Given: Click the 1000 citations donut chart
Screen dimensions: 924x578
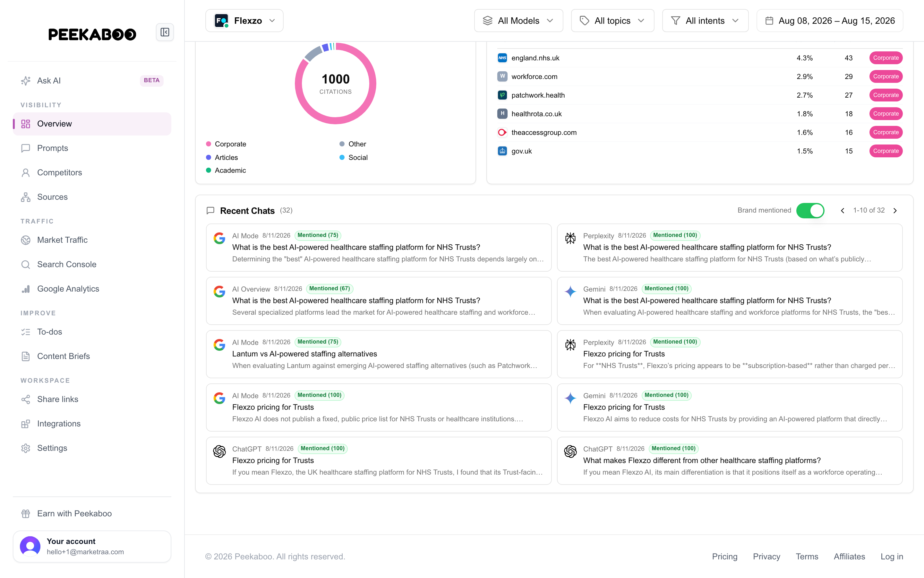Looking at the screenshot, I should coord(335,83).
